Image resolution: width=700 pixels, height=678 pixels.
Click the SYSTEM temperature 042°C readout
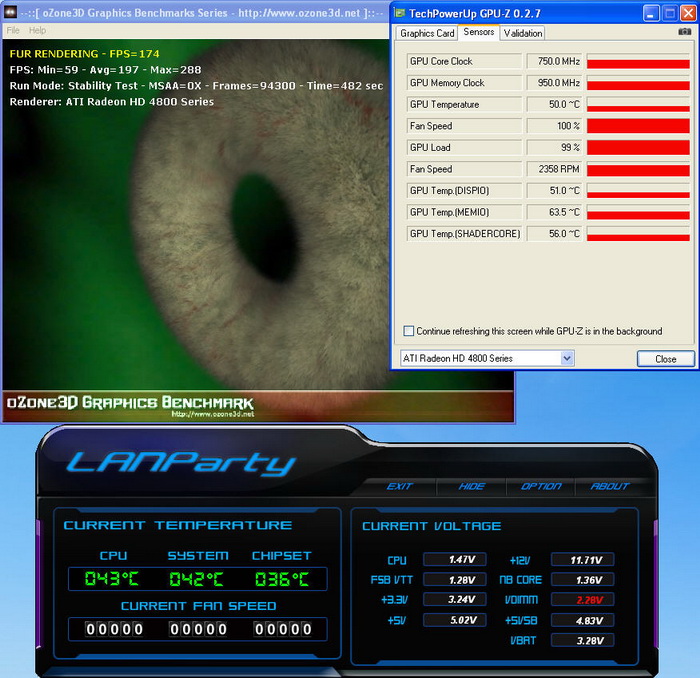point(196,579)
